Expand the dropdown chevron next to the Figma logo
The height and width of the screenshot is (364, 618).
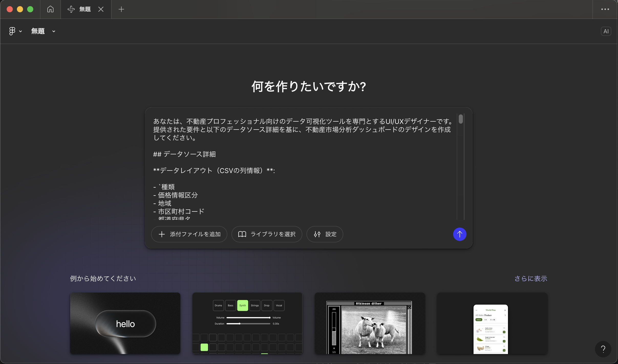click(20, 31)
